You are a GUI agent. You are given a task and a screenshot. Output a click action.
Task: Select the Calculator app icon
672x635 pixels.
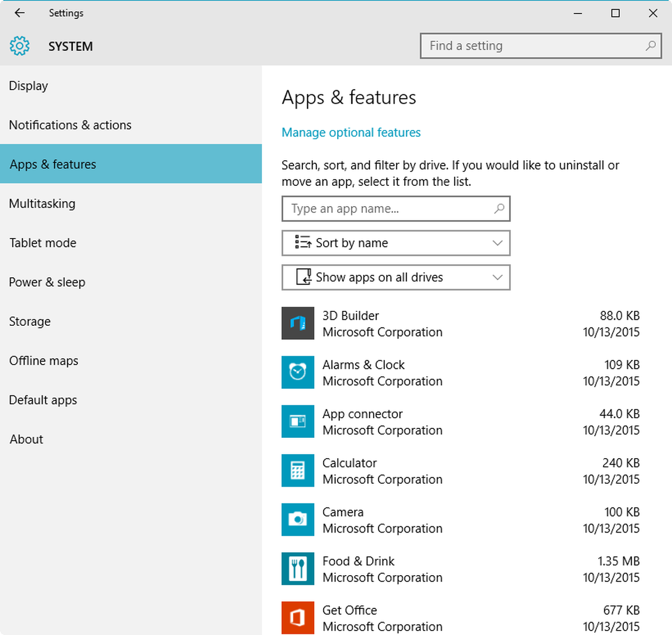pos(297,471)
